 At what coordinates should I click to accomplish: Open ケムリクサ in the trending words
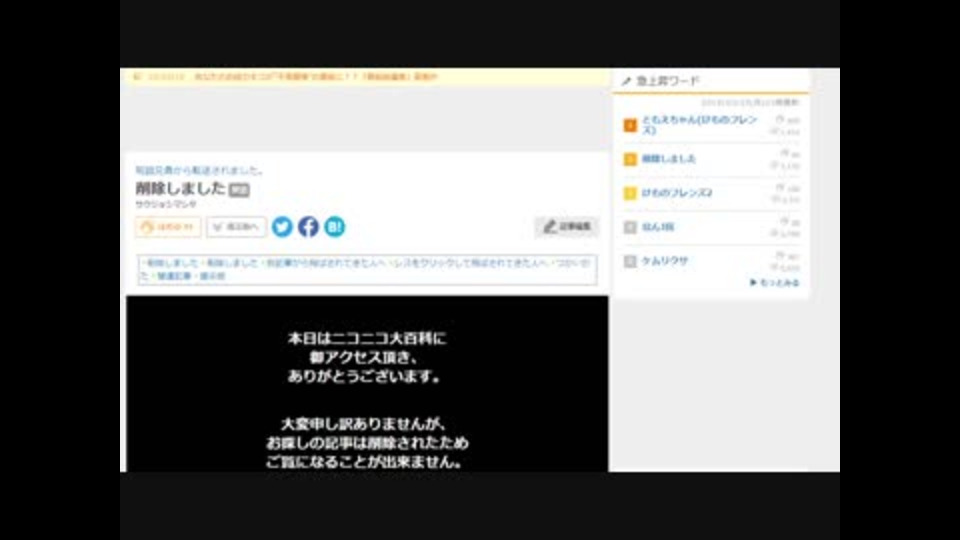(x=664, y=261)
